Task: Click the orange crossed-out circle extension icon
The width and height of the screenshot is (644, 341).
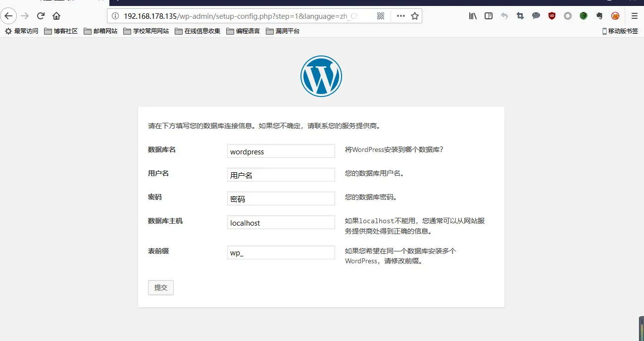Action: (615, 16)
